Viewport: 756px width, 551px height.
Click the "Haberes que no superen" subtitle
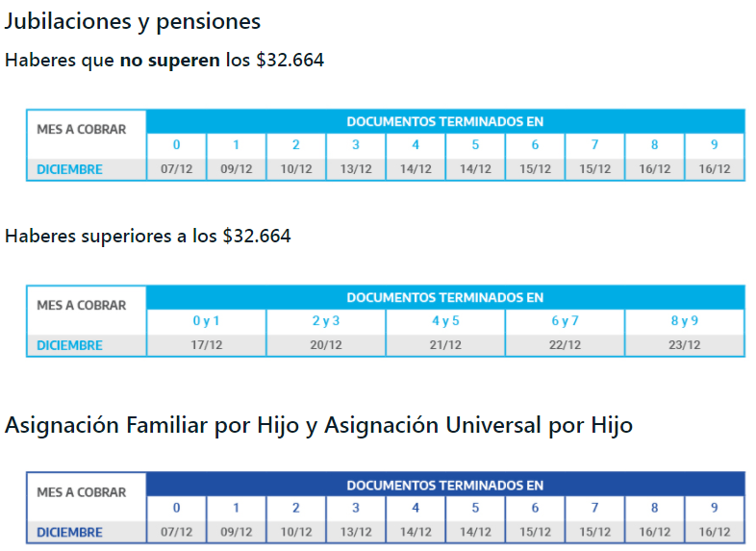coord(164,60)
